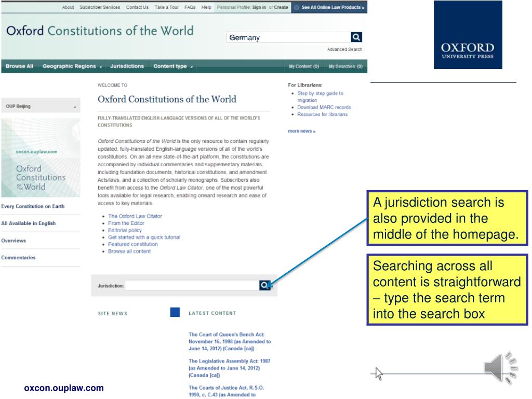The width and height of the screenshot is (532, 399).
Task: Click the blue square next to Latest Content
Action: coord(175,312)
